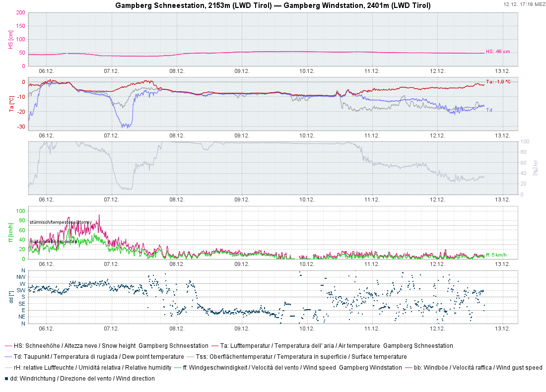Click the red Ta air temperature legend line
546x392 pixels.
[214, 346]
